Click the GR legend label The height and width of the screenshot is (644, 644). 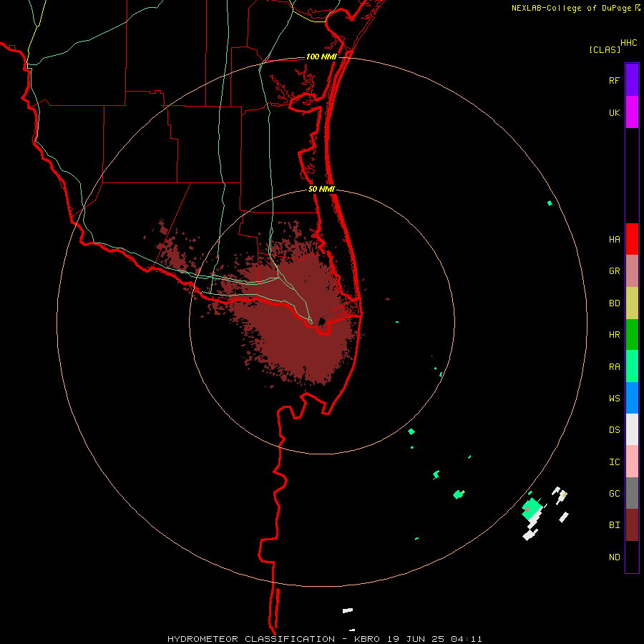[614, 271]
